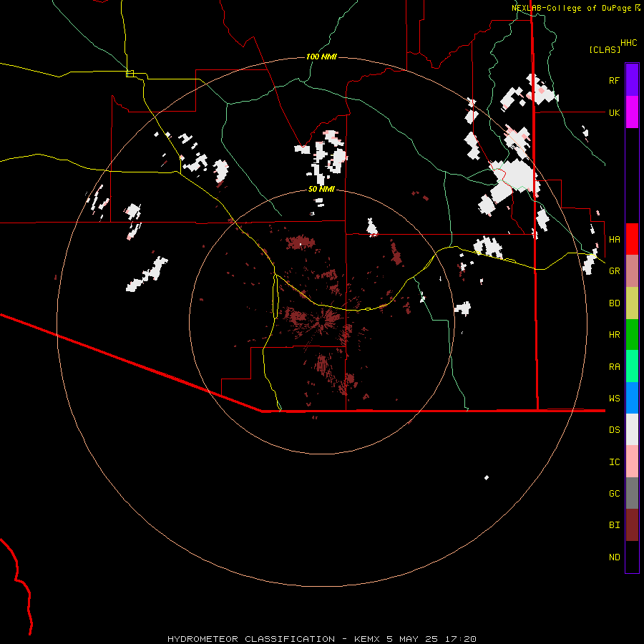This screenshot has height=644, width=644.
Task: Click the GC legend label
Action: 614,494
